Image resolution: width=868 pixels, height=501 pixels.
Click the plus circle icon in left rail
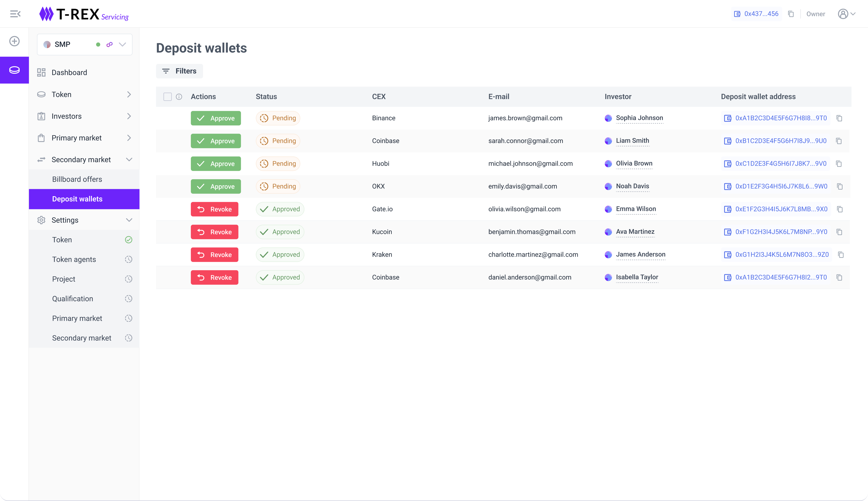point(14,41)
